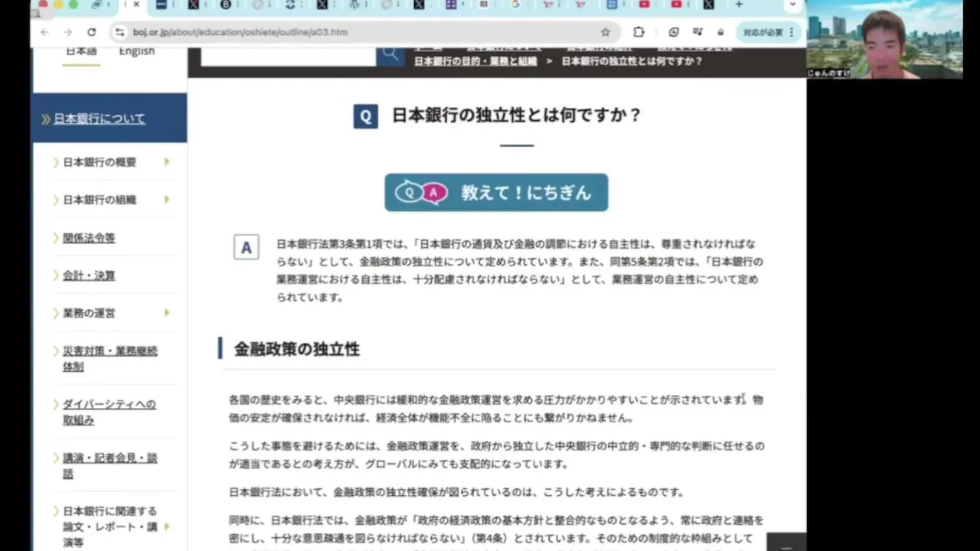Switch to the purple grid icon tab
Screen dimensions: 980x551
451,5
